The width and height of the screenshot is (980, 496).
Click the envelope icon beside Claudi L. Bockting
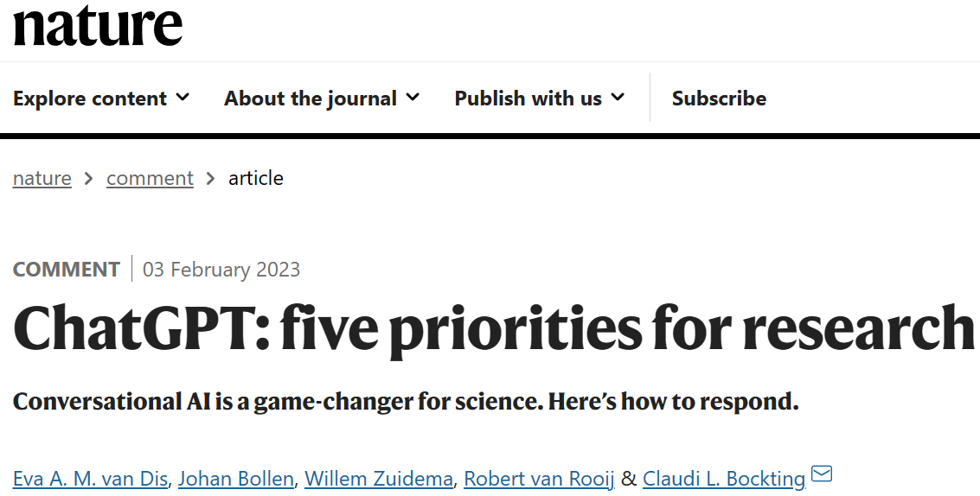coord(821,474)
